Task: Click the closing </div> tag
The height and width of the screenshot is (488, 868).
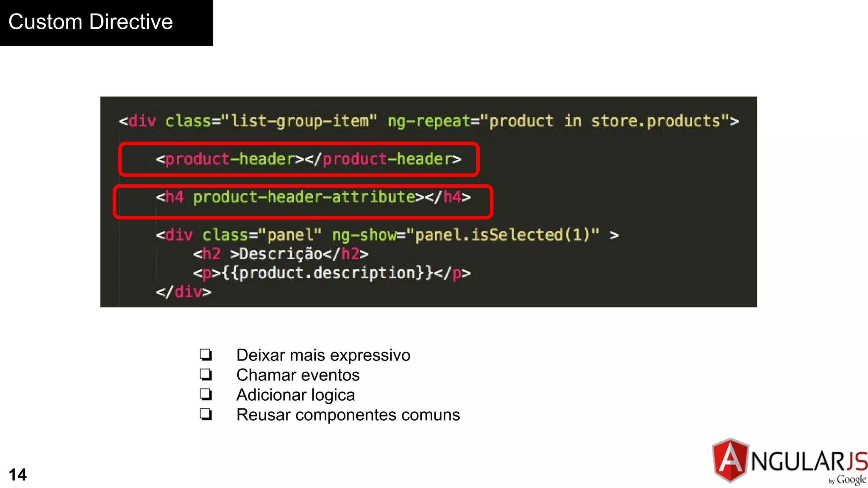Action: pos(183,292)
